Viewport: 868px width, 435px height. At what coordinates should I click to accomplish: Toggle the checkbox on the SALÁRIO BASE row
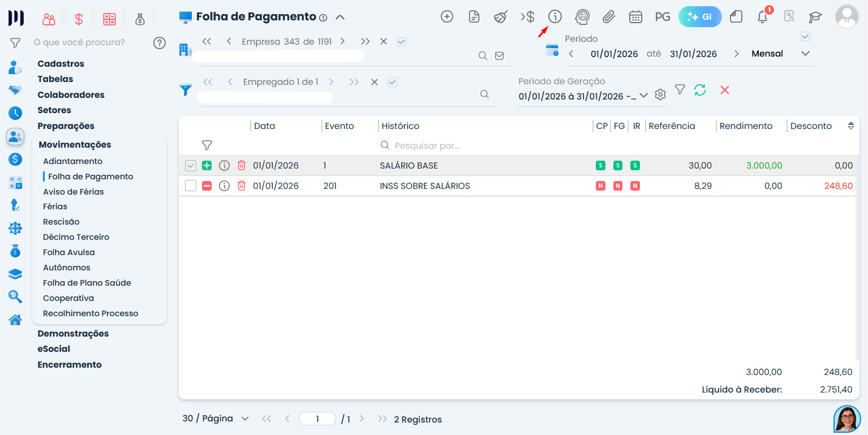point(190,165)
